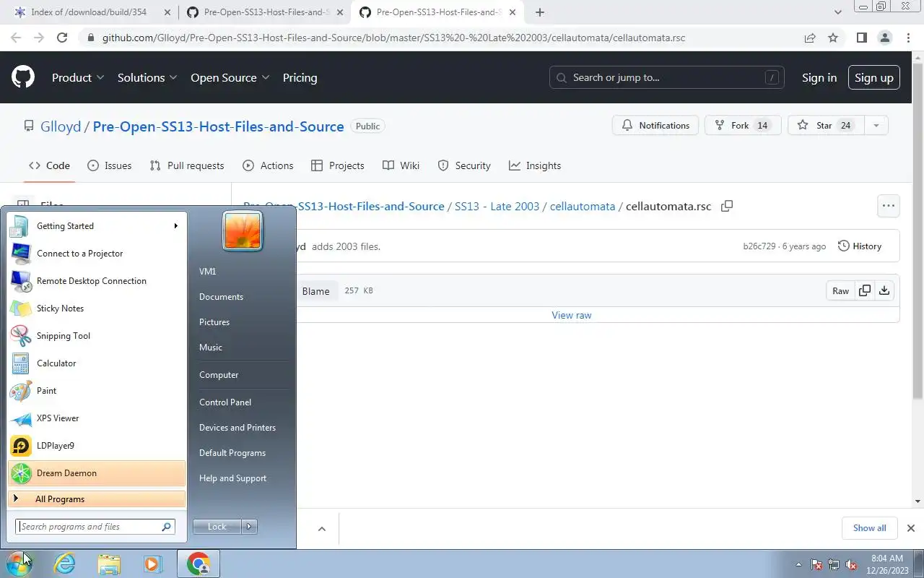924x578 pixels.
Task: Switch to Index of /download/build browser tab
Action: click(x=89, y=12)
